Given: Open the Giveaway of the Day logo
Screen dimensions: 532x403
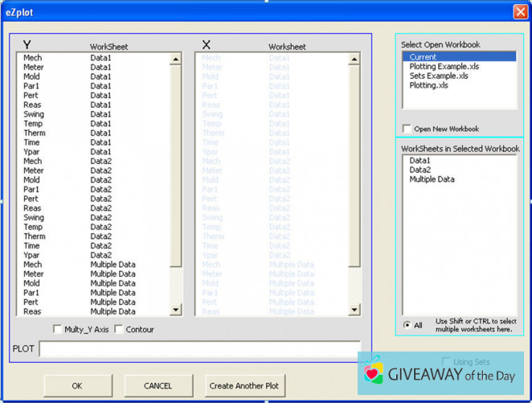Looking at the screenshot, I should [x=440, y=374].
